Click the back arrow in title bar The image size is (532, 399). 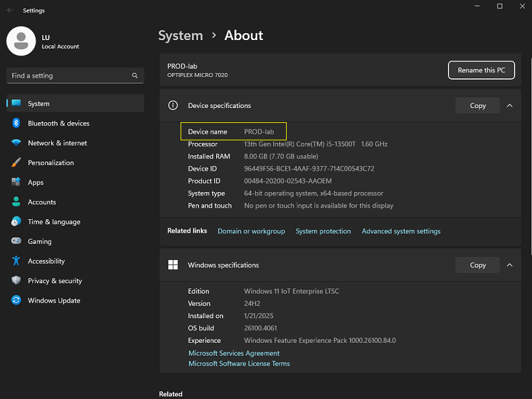[x=10, y=10]
